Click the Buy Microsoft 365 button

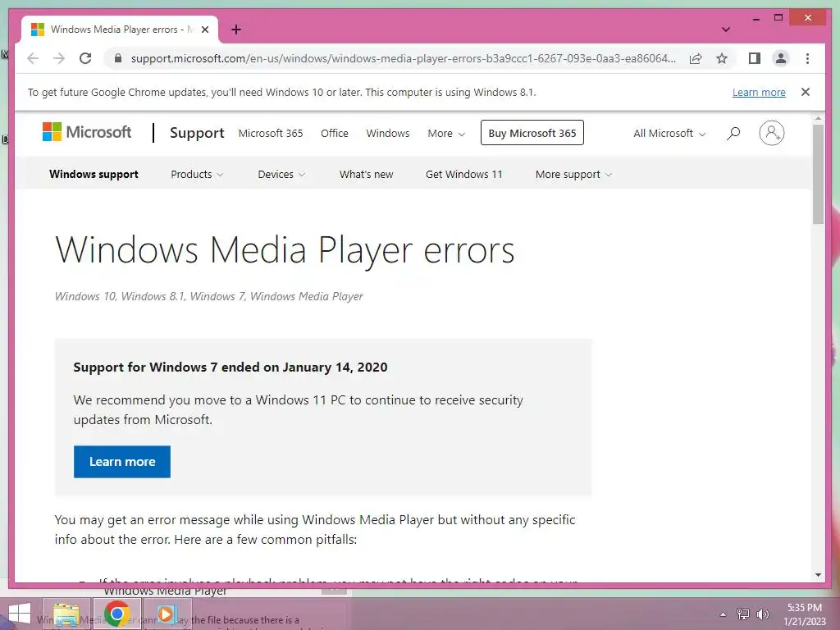click(532, 133)
